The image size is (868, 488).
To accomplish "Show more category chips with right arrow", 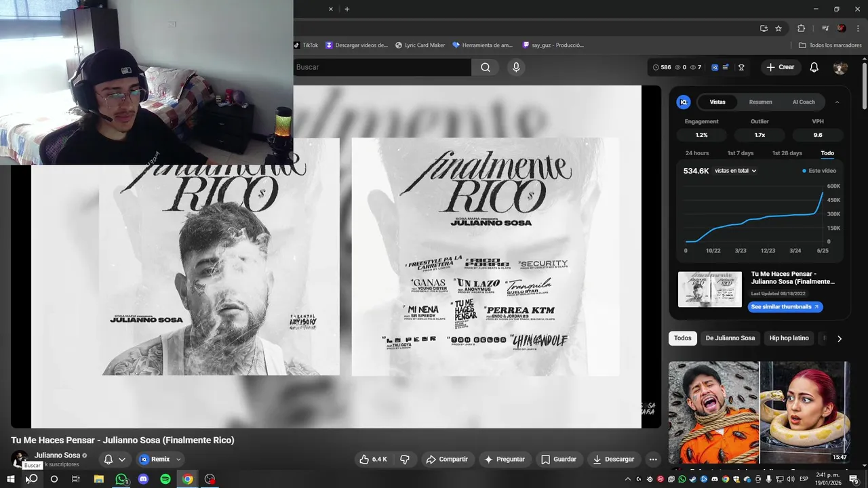I will tap(840, 338).
